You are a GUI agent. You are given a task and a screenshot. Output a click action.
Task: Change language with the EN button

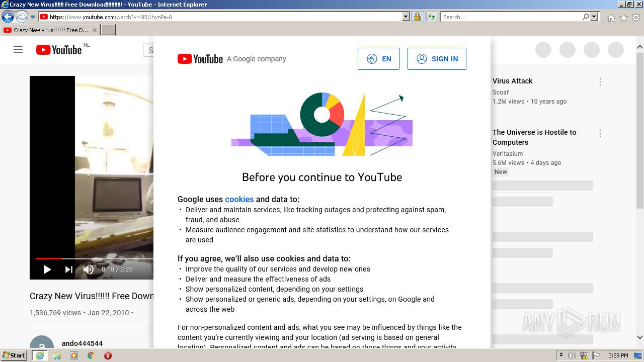(378, 59)
